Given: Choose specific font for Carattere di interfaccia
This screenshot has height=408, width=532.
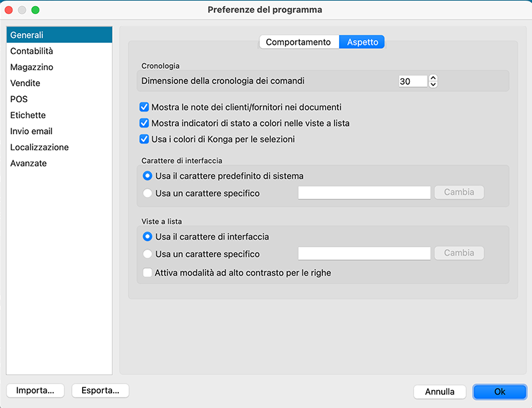Looking at the screenshot, I should pos(148,193).
